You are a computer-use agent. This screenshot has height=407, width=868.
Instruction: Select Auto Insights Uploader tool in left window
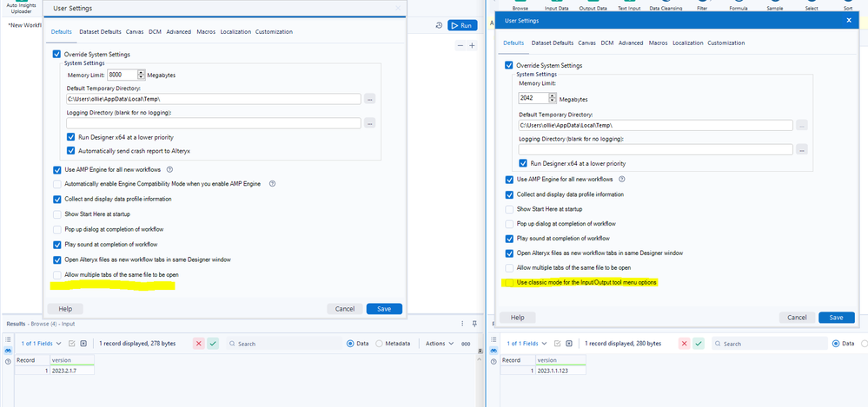(x=21, y=6)
